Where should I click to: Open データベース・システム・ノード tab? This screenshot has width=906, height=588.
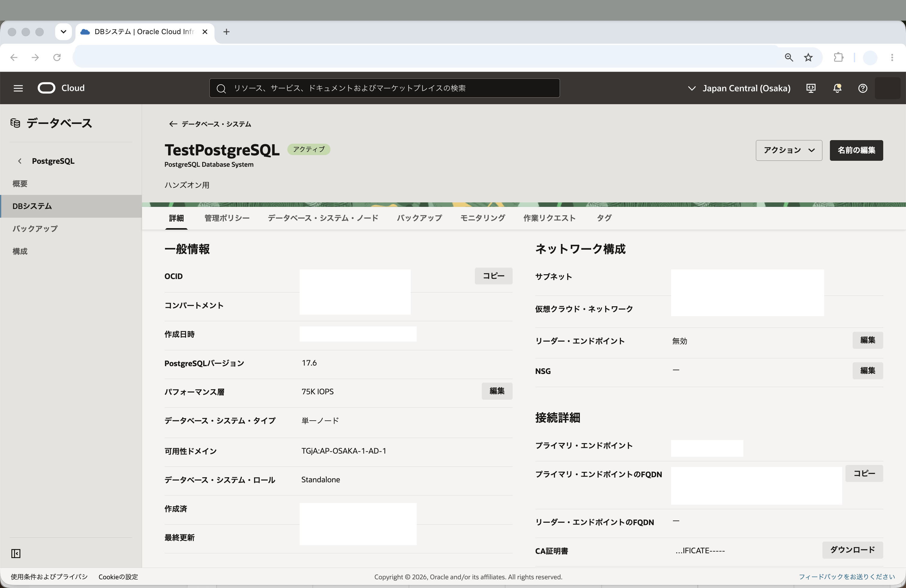click(323, 218)
